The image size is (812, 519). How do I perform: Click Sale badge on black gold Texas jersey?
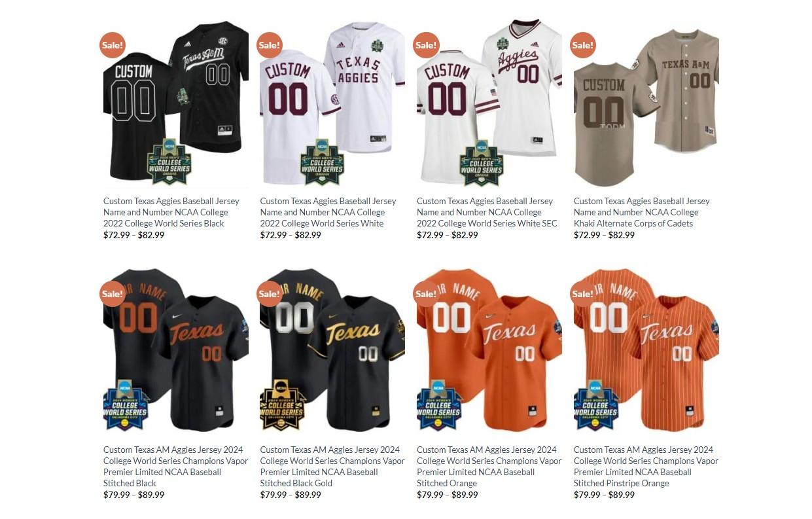(x=269, y=294)
